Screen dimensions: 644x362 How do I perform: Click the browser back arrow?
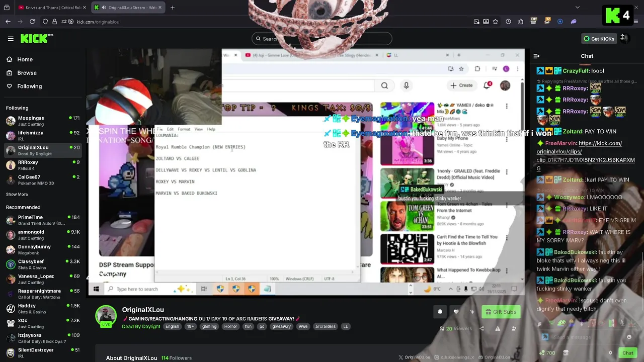pos(8,22)
